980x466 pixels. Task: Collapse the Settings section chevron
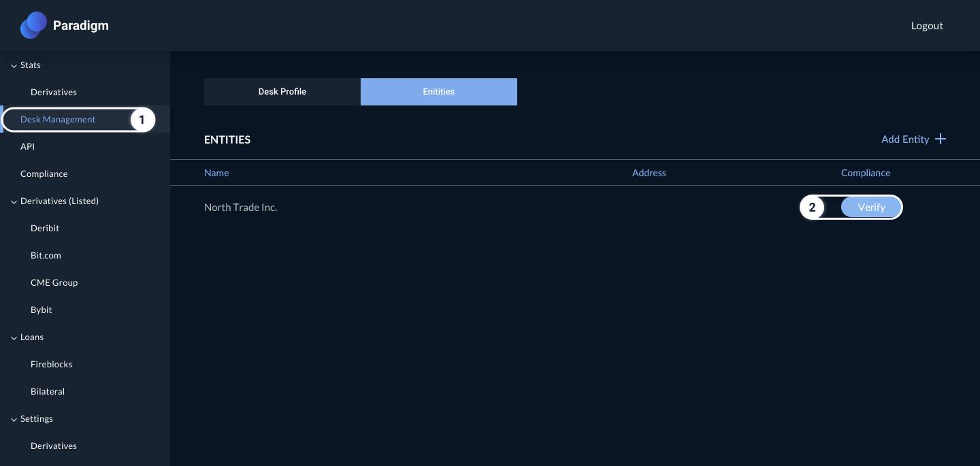tap(14, 419)
